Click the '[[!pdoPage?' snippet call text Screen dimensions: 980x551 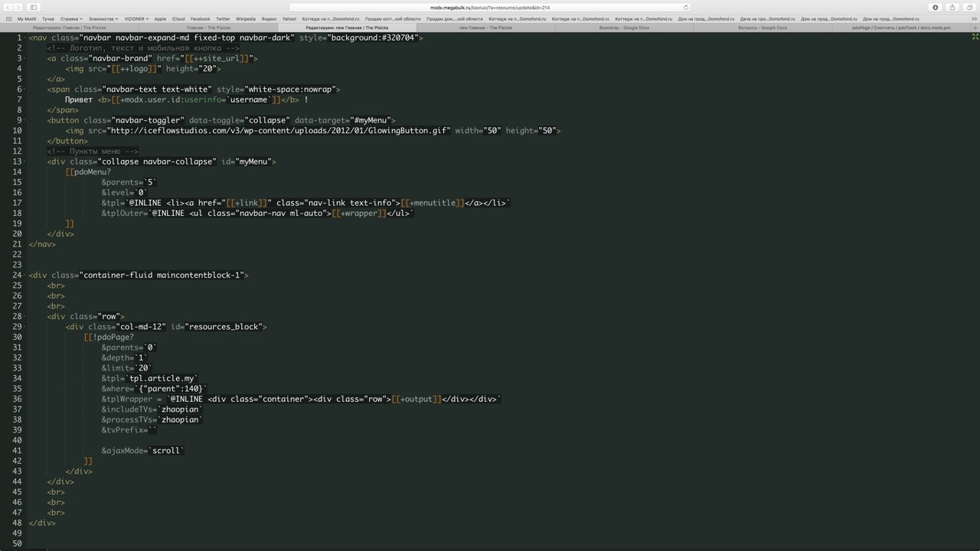coord(109,337)
